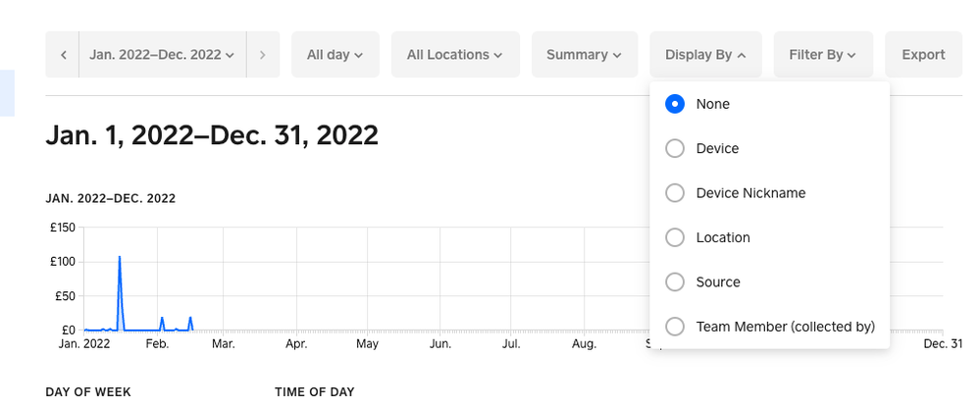Open the Jan. 2022–Dec. 2022 date picker
This screenshot has height=408, width=980.
pyautogui.click(x=162, y=55)
